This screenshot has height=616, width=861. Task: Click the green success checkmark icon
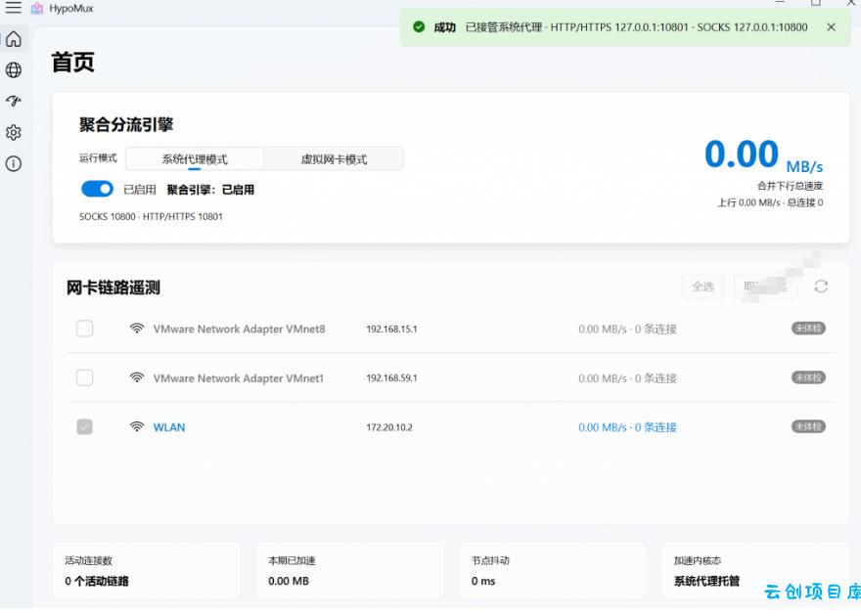coord(419,26)
